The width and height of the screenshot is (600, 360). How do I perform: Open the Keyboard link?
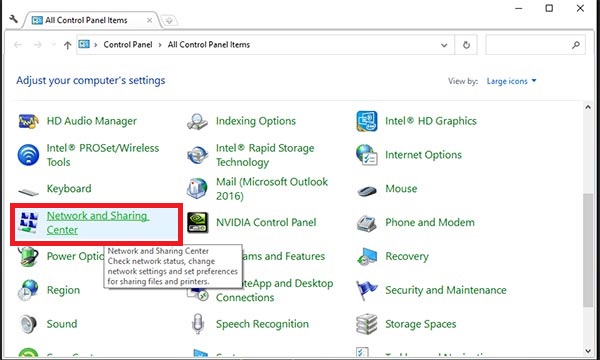(x=69, y=189)
